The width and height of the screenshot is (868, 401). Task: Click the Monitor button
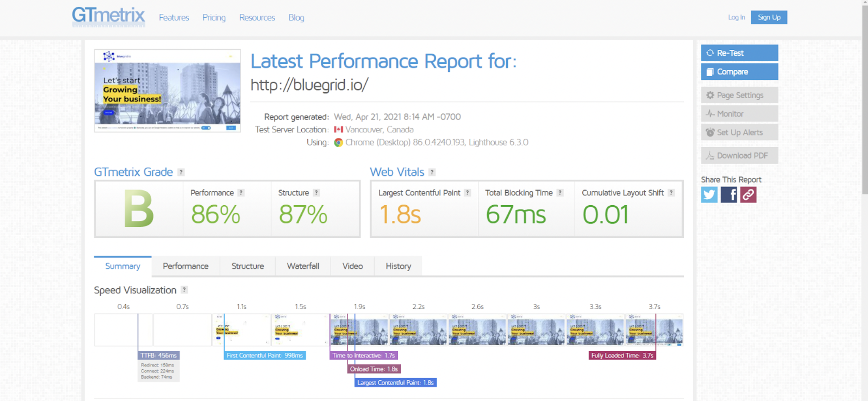pyautogui.click(x=740, y=114)
